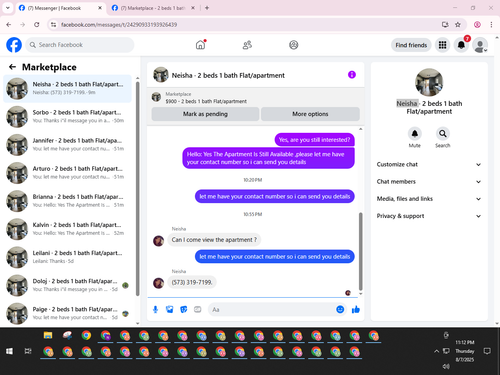Open Windows notification center icon
This screenshot has height=375, width=500.
tap(487, 351)
